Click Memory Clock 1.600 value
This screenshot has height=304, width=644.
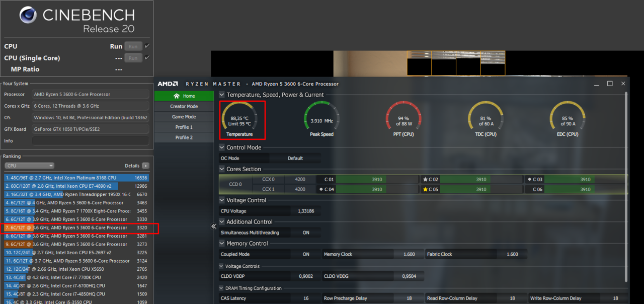point(409,254)
